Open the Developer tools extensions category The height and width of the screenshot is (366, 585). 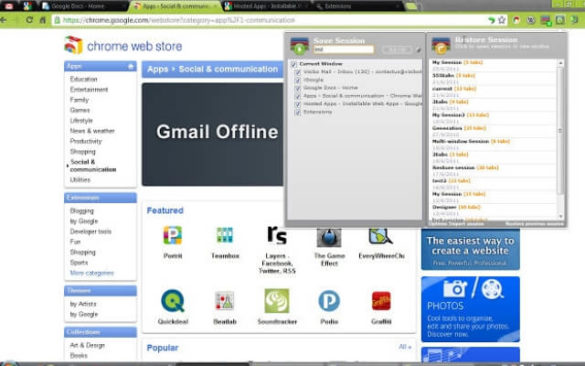(x=91, y=232)
